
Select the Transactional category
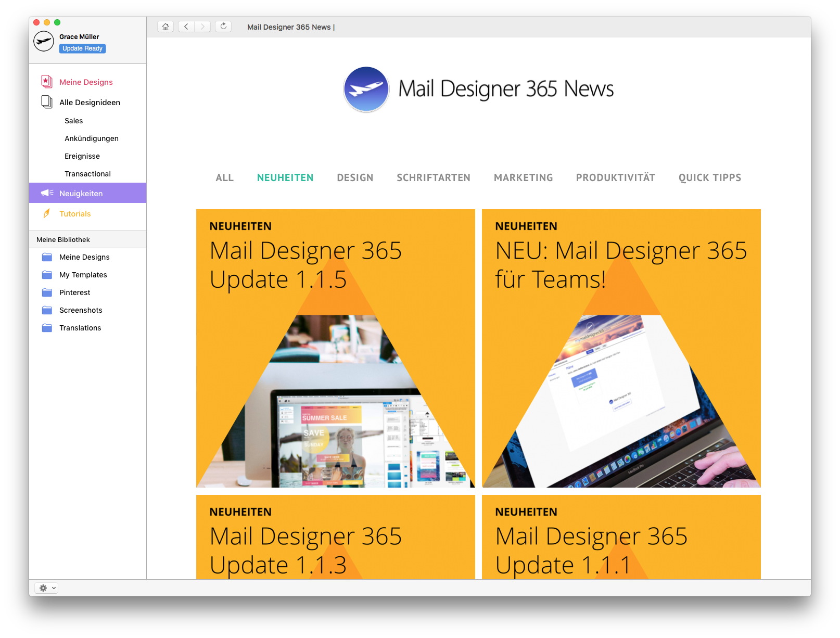click(x=87, y=174)
